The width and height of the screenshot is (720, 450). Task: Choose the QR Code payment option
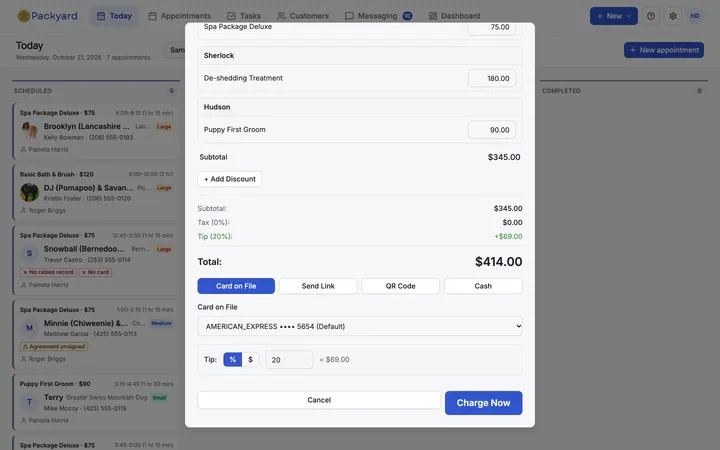(x=400, y=286)
